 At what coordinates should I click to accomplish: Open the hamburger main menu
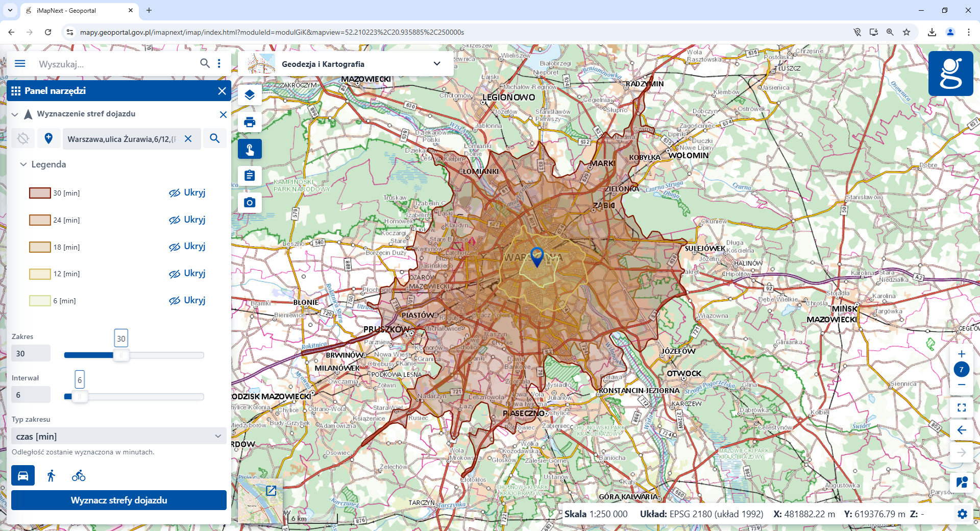point(20,63)
